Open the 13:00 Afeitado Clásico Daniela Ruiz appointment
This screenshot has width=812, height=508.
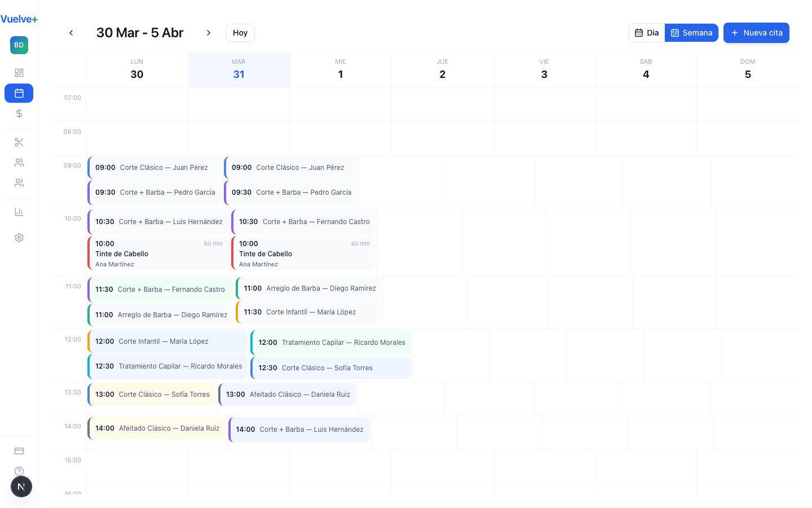click(288, 395)
